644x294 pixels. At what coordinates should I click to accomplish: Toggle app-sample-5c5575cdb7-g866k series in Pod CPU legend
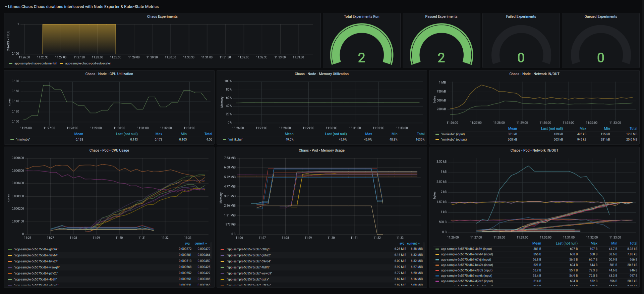click(36, 249)
